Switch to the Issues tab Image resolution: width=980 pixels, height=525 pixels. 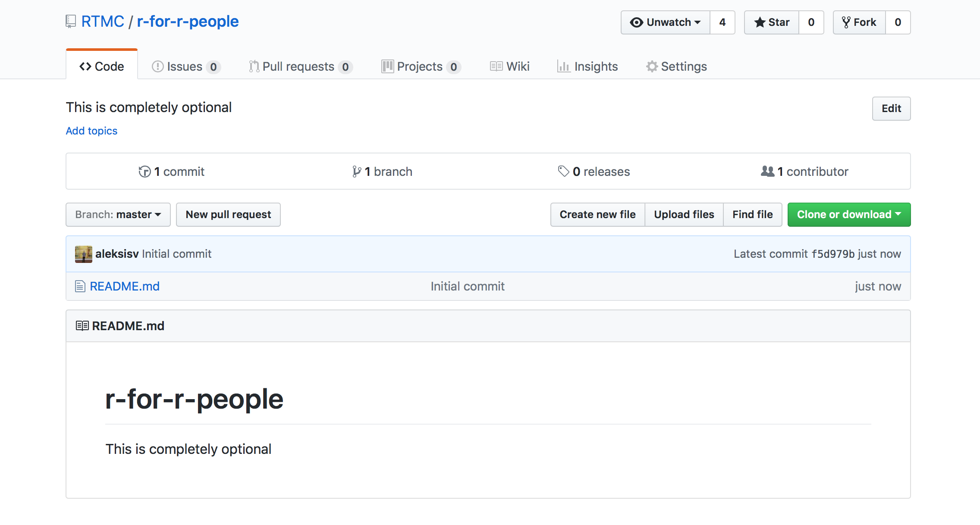186,66
